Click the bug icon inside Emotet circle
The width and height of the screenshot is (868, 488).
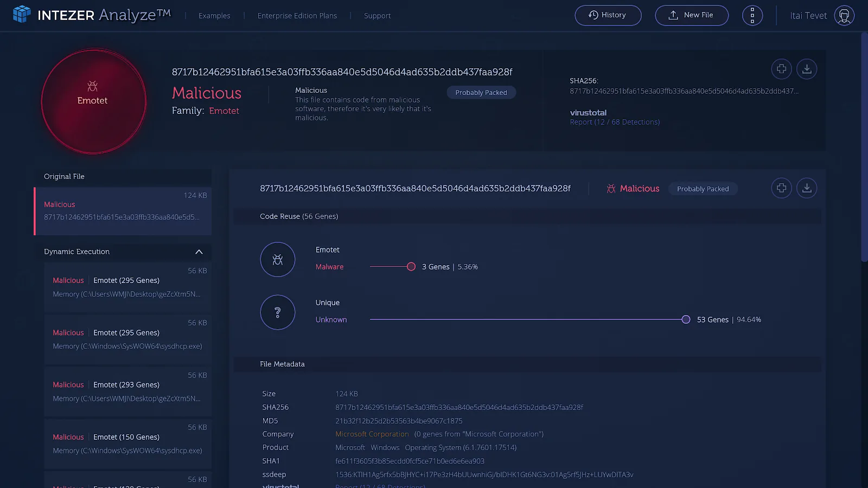point(93,86)
